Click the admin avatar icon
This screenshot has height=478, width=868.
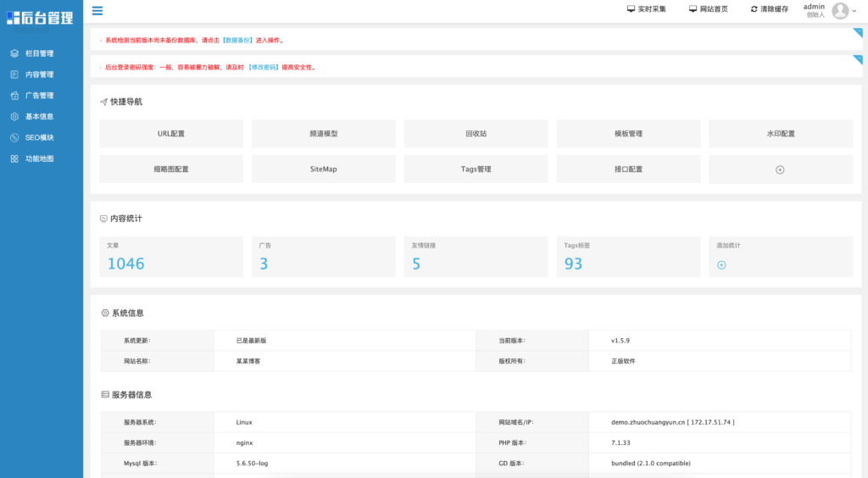(840, 10)
